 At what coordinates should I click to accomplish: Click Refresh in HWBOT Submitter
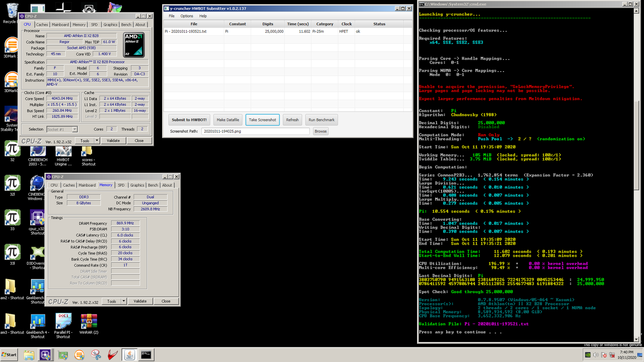pyautogui.click(x=292, y=120)
